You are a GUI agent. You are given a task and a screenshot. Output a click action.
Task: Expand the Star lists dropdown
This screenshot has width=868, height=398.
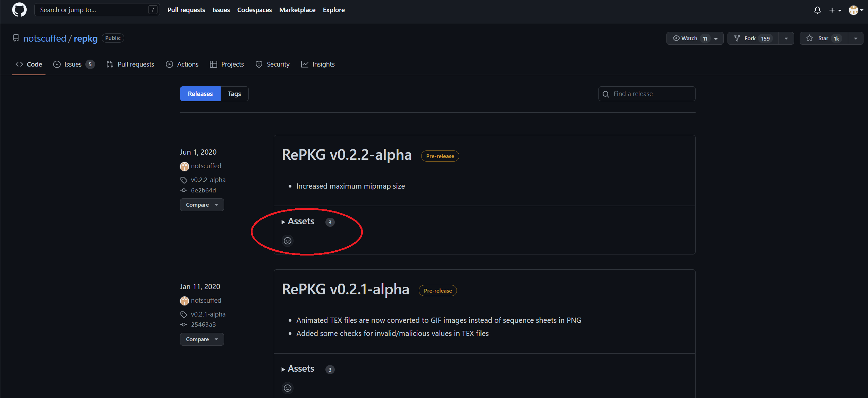(856, 38)
